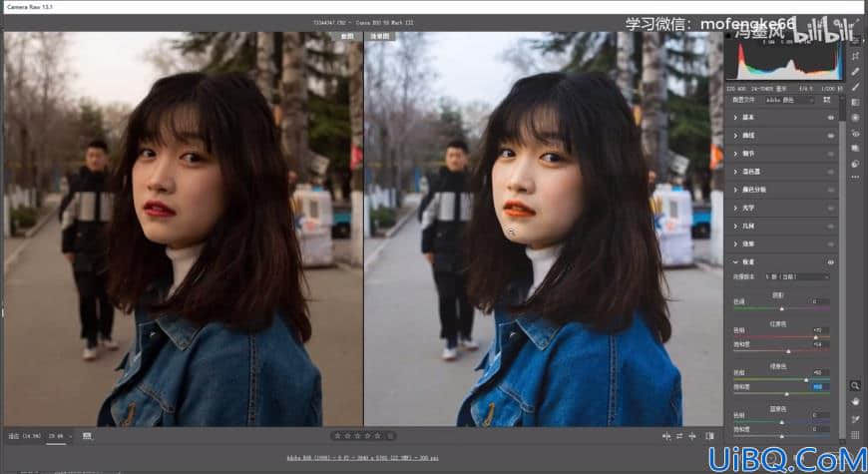
Task: Open the three-dot more settings menu
Action: (x=856, y=178)
